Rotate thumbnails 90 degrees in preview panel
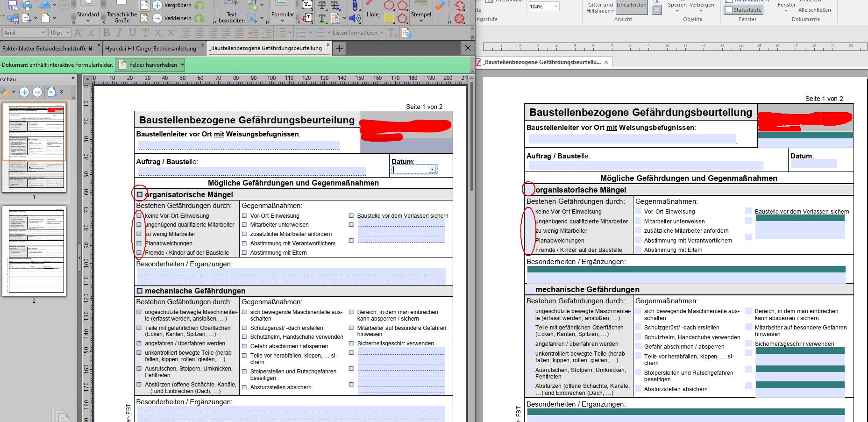The height and width of the screenshot is (422, 868). 51,92
